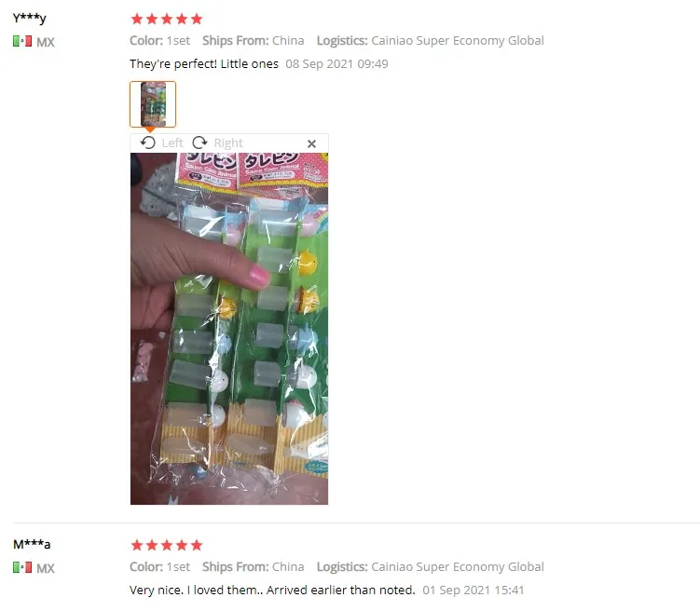Close the enlarged review photo

[x=311, y=143]
